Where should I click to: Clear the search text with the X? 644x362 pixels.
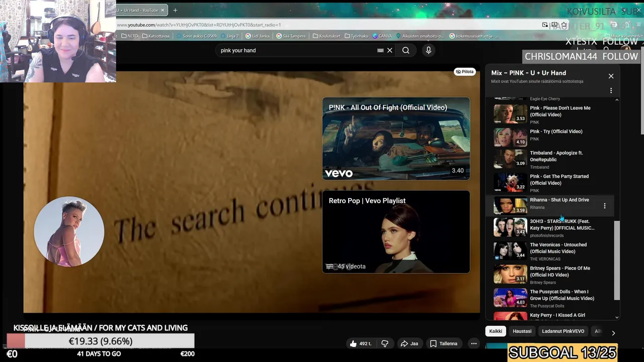tap(389, 50)
